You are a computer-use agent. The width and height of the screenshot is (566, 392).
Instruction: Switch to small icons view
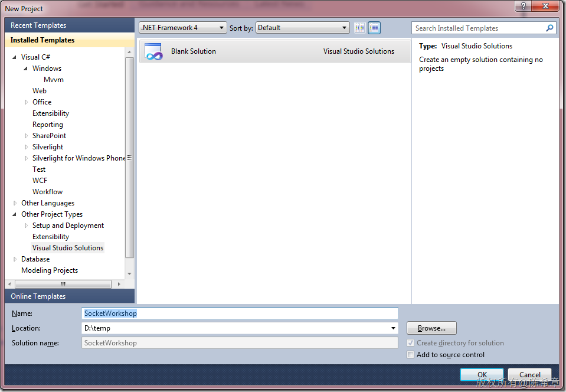359,28
